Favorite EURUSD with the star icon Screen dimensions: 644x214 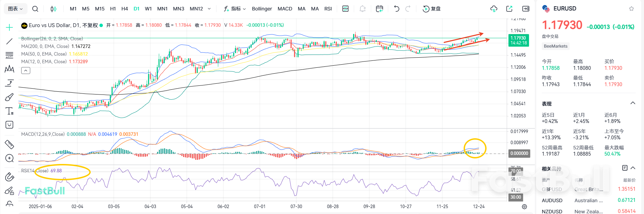[x=631, y=9]
